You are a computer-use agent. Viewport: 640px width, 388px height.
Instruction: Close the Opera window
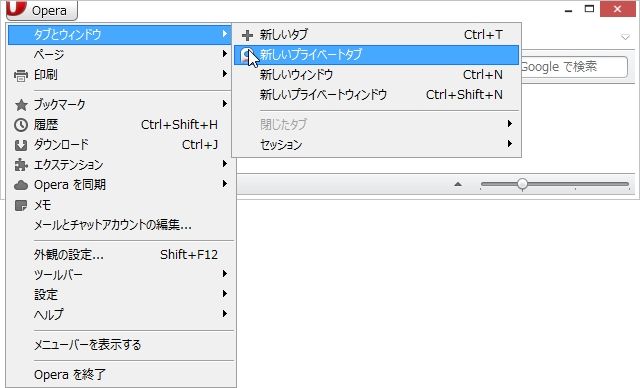tap(617, 9)
